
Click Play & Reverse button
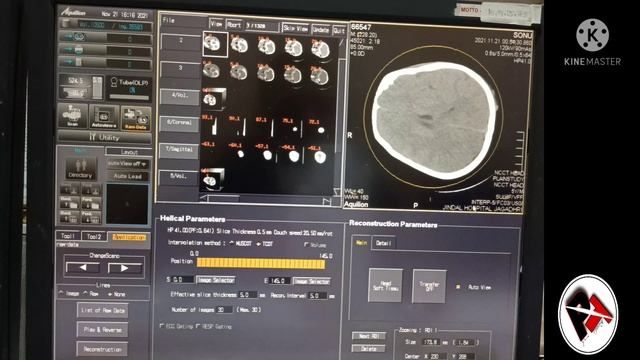(x=102, y=330)
